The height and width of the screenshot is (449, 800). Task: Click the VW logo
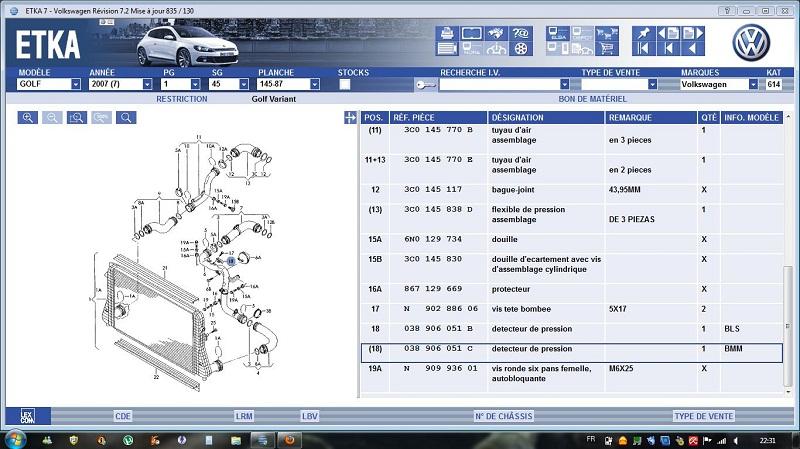751,43
